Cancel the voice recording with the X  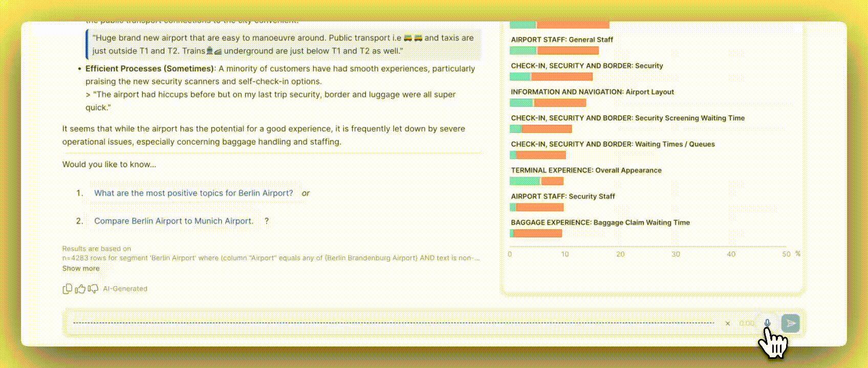coord(727,324)
